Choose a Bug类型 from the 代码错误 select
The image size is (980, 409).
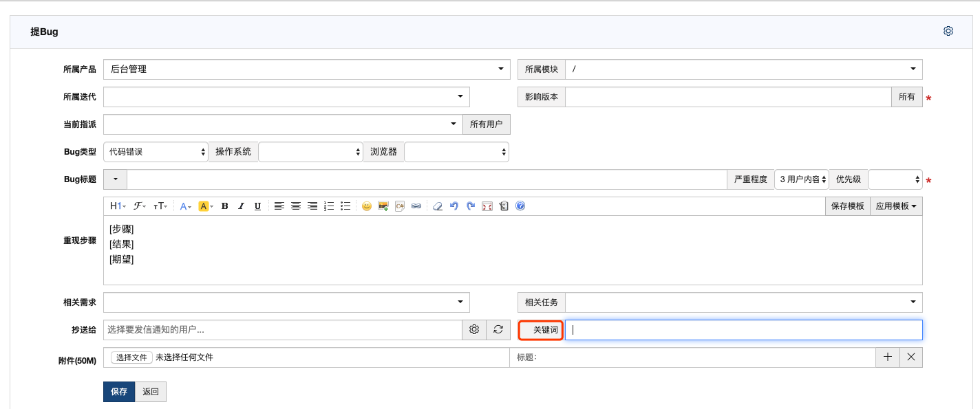pyautogui.click(x=156, y=152)
